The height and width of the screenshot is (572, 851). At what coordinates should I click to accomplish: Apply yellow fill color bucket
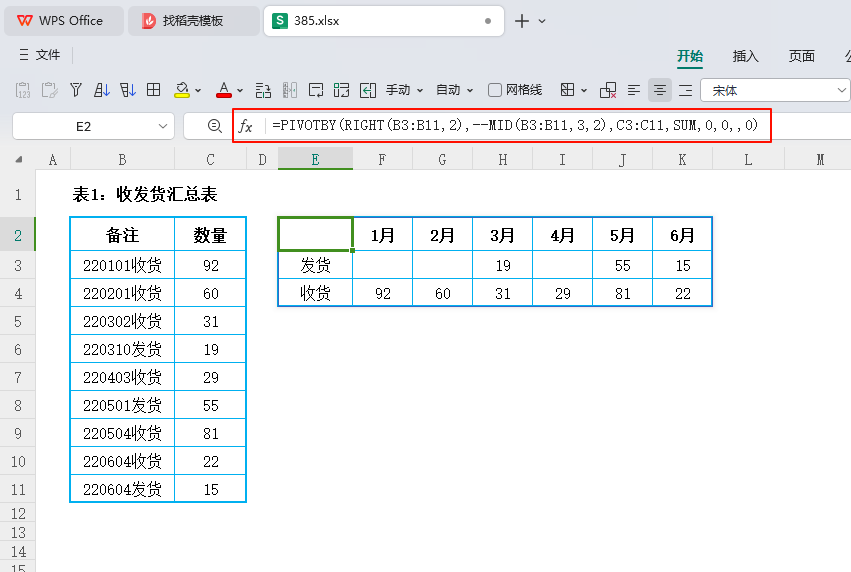[182, 90]
